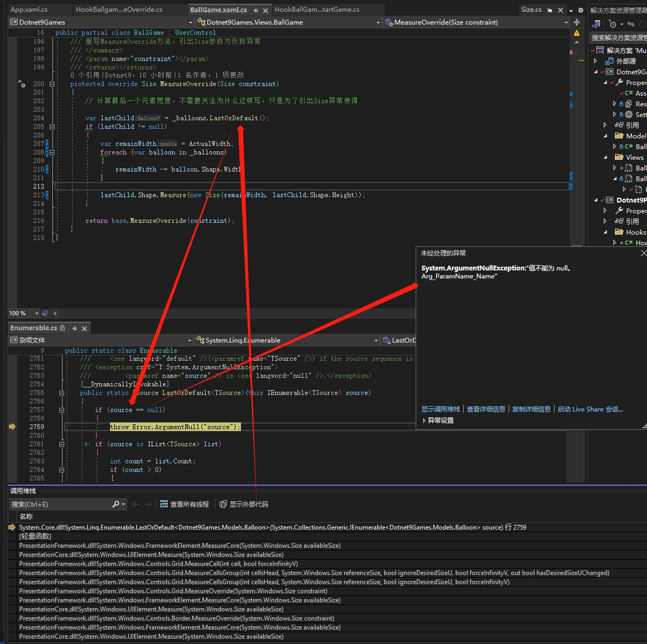Select the LastOrDefault call stack frame
Image resolution: width=647 pixels, height=644 pixels.
tap(272, 527)
